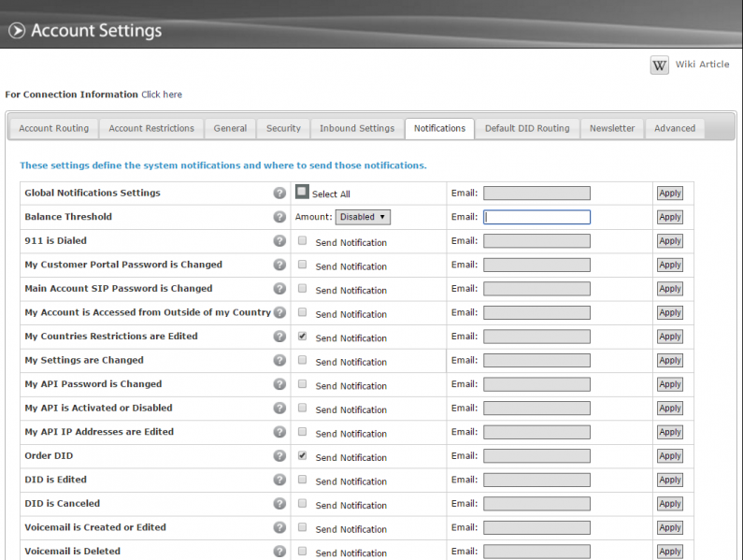This screenshot has height=560, width=743.
Task: Apply the Order DID notification
Action: coord(670,455)
